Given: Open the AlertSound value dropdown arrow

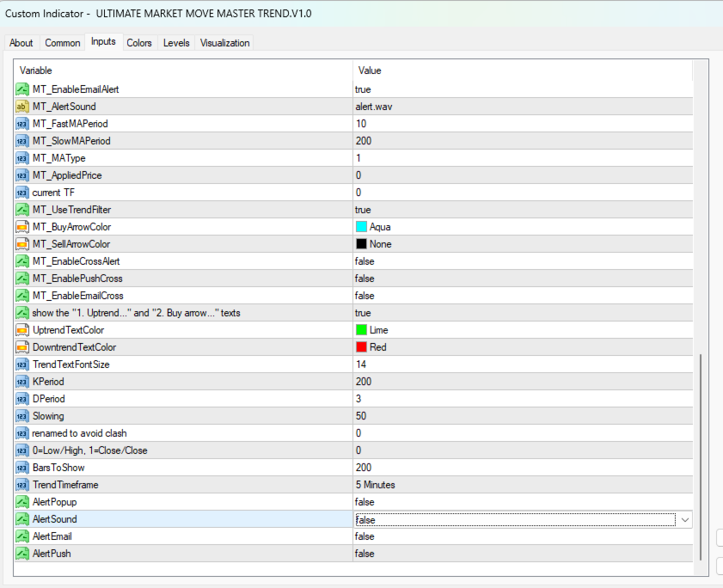Looking at the screenshot, I should point(684,520).
